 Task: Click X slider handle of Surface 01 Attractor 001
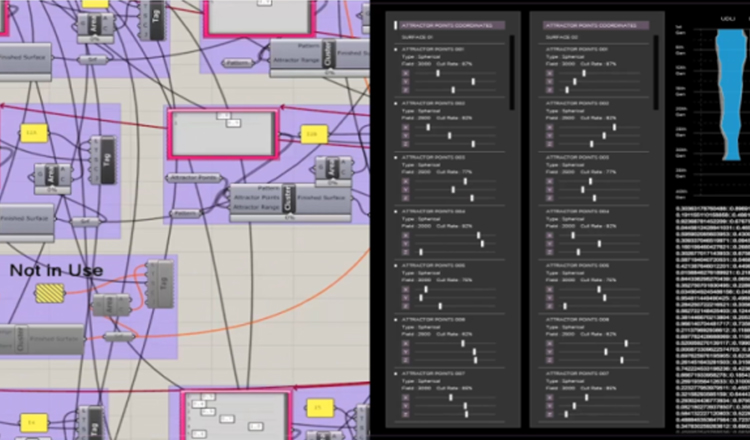click(438, 72)
